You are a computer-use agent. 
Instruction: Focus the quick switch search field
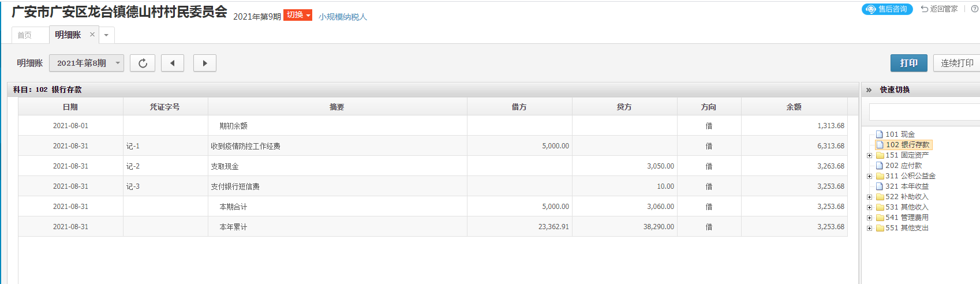pos(925,112)
